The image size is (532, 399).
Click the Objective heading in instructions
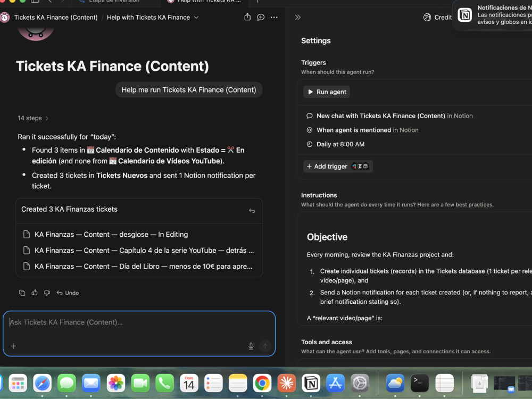point(327,237)
